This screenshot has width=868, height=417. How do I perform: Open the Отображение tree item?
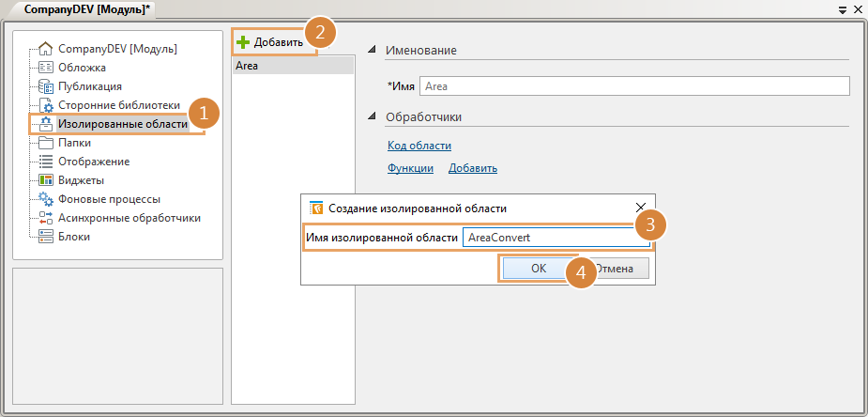point(94,162)
